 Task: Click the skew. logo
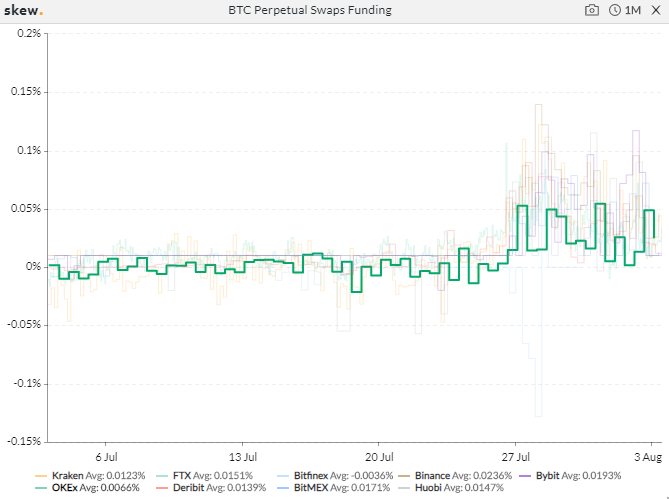pyautogui.click(x=23, y=10)
